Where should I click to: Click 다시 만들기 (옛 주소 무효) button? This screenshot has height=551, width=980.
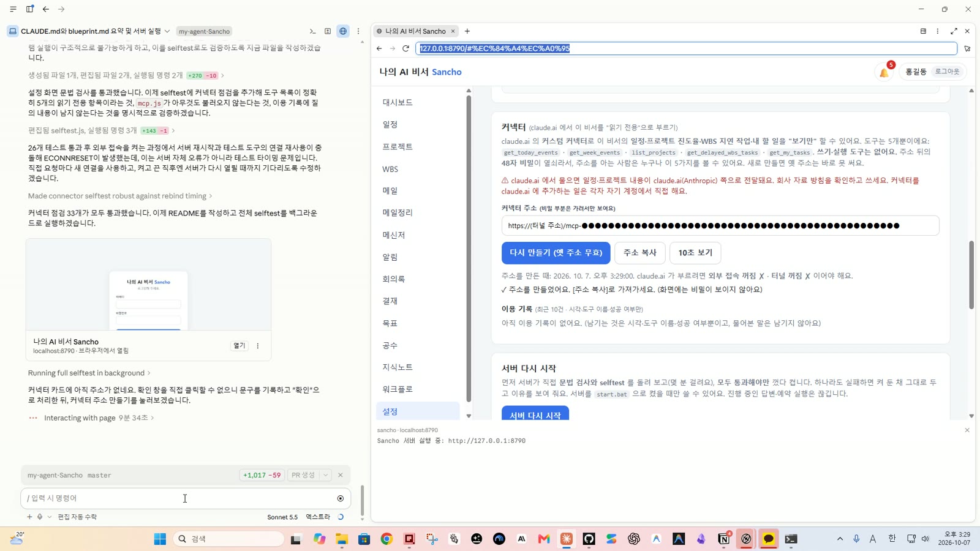coord(556,252)
